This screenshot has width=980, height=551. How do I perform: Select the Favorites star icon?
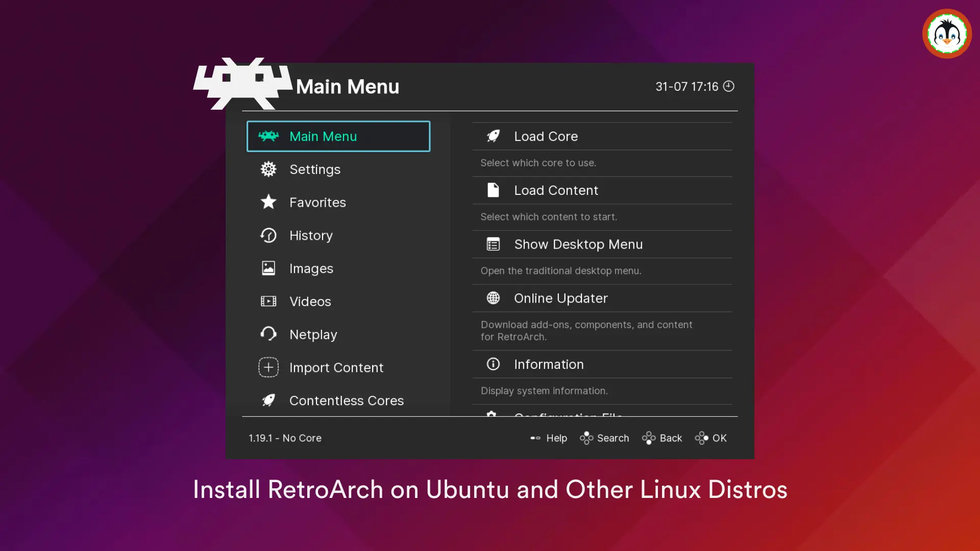tap(268, 202)
